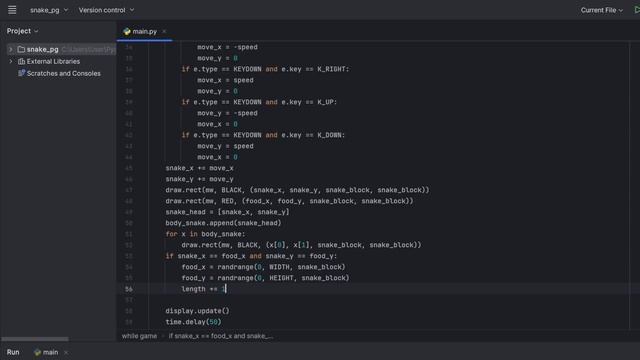This screenshot has height=360, width=640.
Task: Select the main run tab
Action: [x=50, y=352]
